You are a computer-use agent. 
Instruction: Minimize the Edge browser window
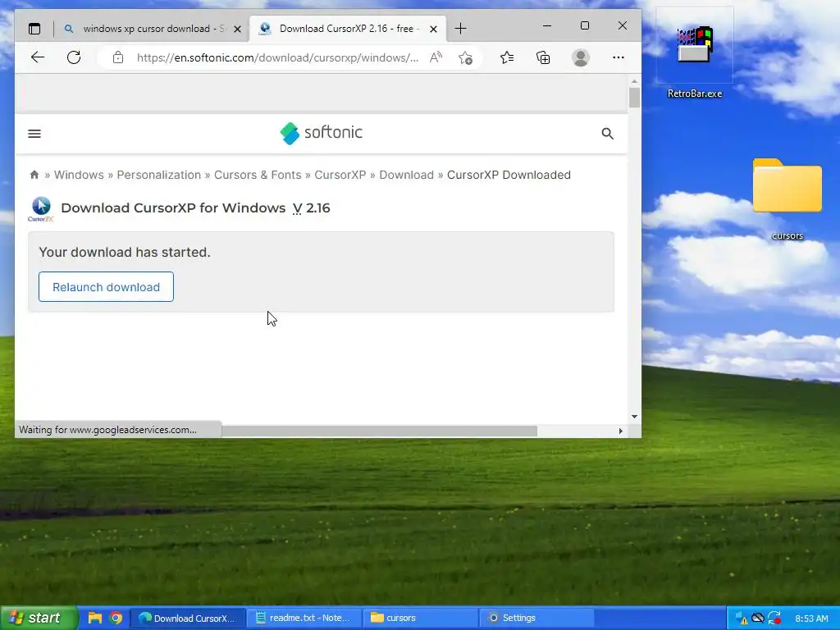click(547, 25)
